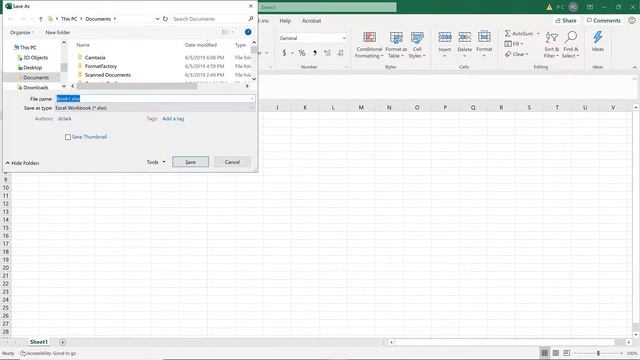
Task: Open the Help ribbon tab
Action: click(285, 20)
